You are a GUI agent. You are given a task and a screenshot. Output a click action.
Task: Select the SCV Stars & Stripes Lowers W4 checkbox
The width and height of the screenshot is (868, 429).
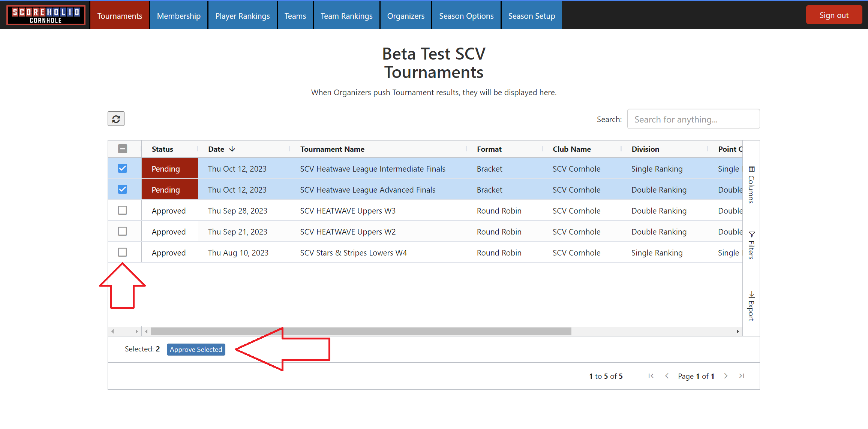coord(123,252)
